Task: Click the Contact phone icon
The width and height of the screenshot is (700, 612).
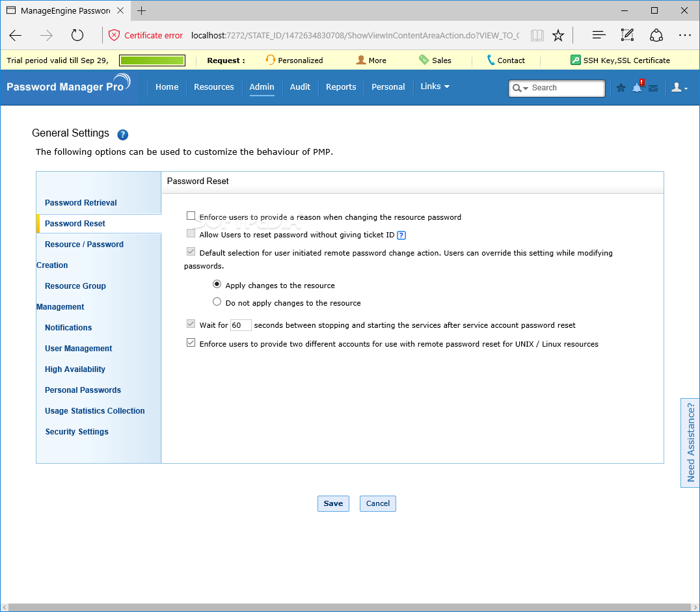Action: 491,60
